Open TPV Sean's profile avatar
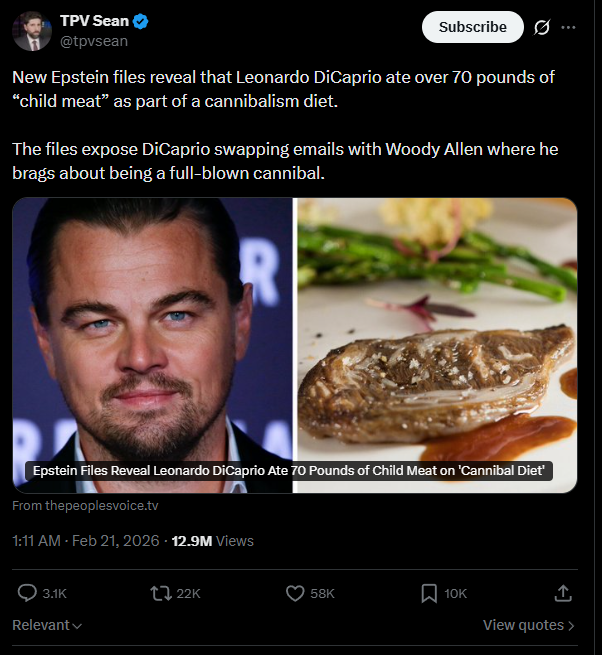The height and width of the screenshot is (655, 602). 32,30
